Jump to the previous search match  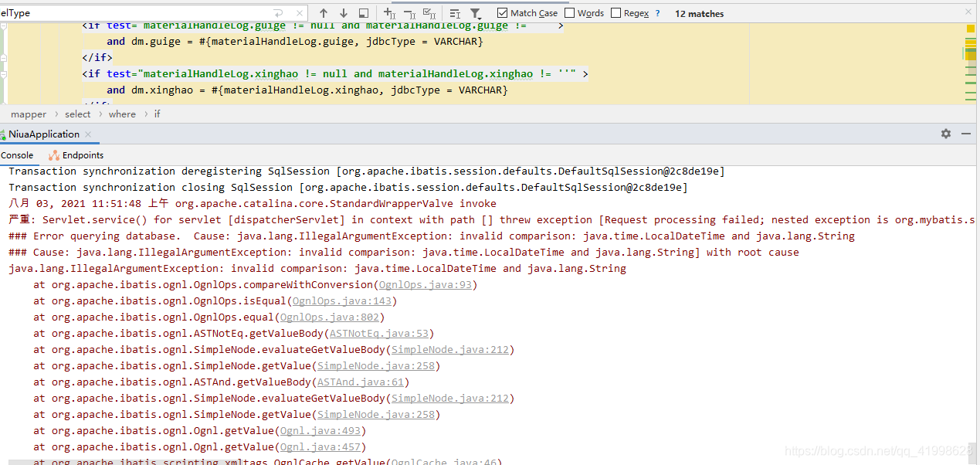[x=324, y=12]
